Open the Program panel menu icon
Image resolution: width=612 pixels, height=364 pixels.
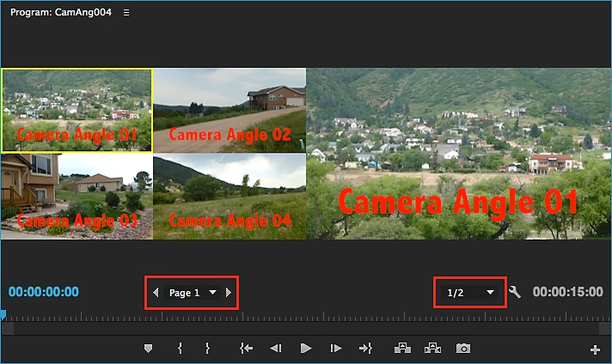coord(126,13)
